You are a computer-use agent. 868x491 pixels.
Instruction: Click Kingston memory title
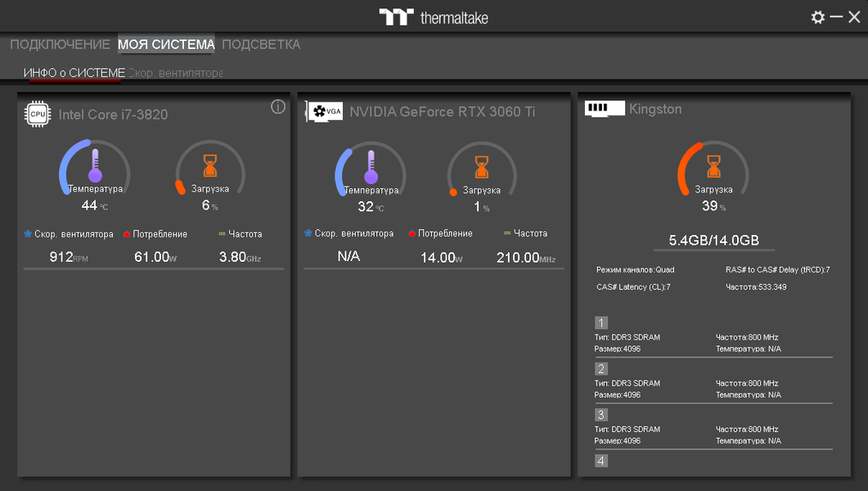pos(654,109)
